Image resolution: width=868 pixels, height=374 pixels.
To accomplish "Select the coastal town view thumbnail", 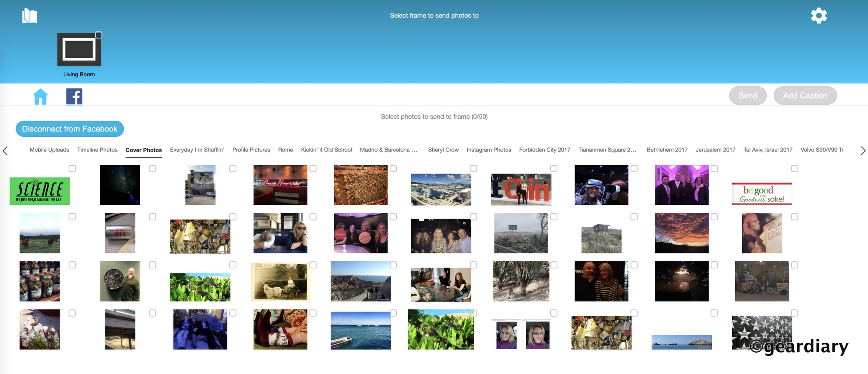I will pos(361,281).
